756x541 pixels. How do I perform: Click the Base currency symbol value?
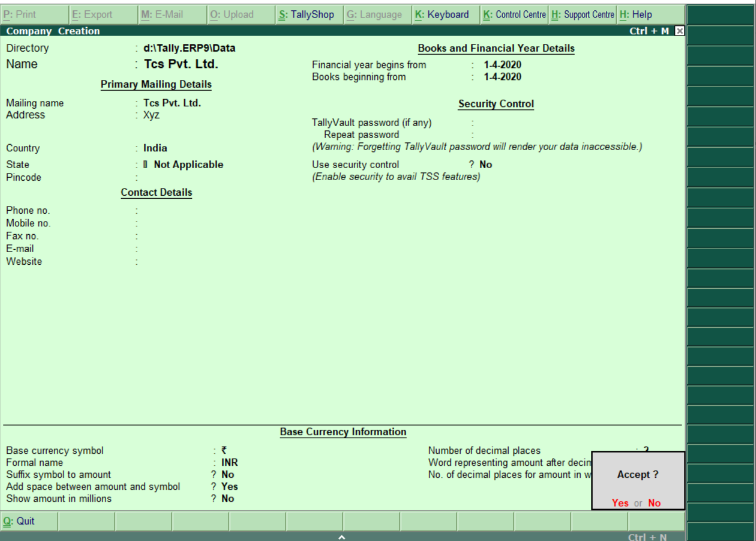coord(224,451)
